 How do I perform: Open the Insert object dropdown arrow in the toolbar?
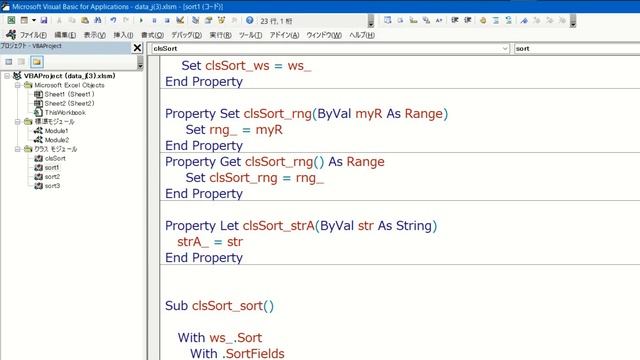tap(33, 20)
